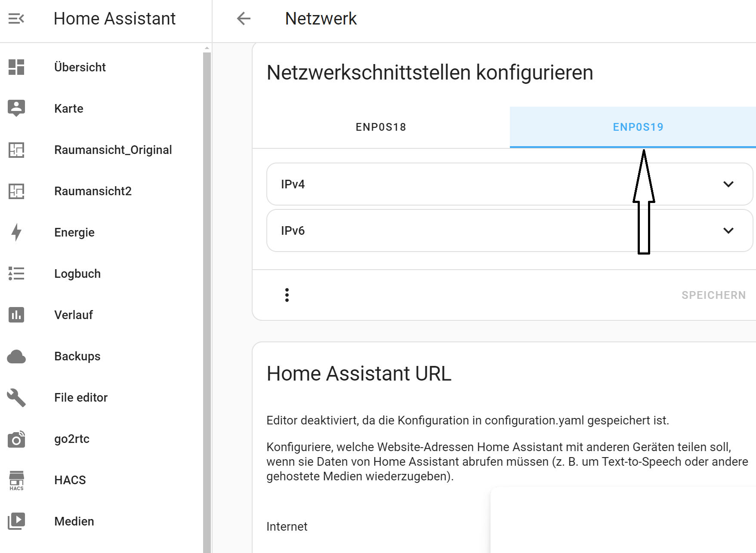Click the Verlauf chart icon
The height and width of the screenshot is (553, 756).
tap(16, 315)
